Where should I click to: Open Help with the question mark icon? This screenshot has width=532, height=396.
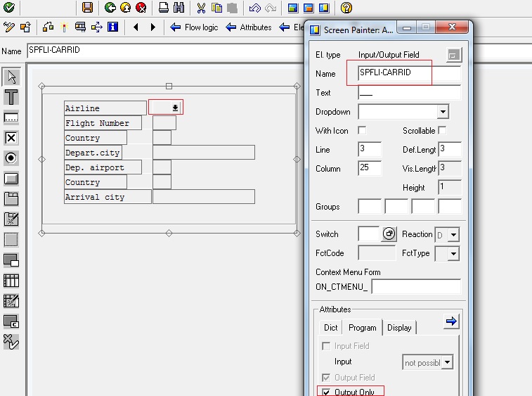346,8
